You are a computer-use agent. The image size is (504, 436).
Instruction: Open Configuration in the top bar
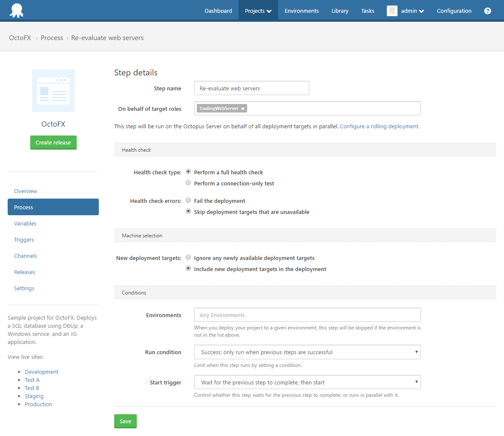(x=454, y=11)
